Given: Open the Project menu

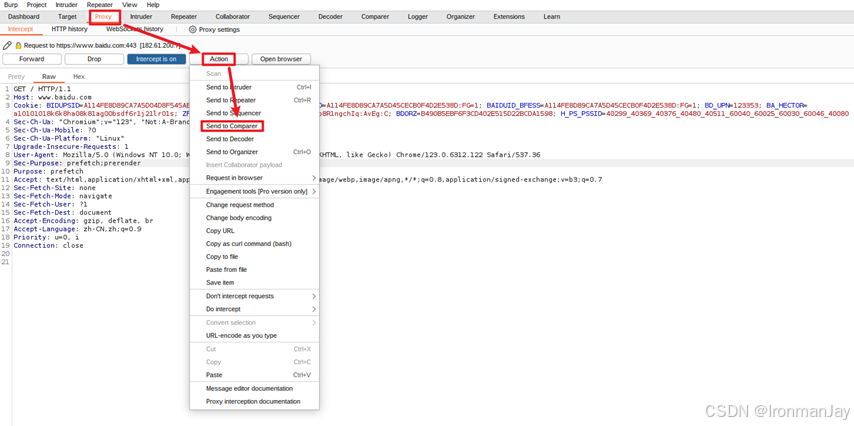Looking at the screenshot, I should [x=36, y=4].
